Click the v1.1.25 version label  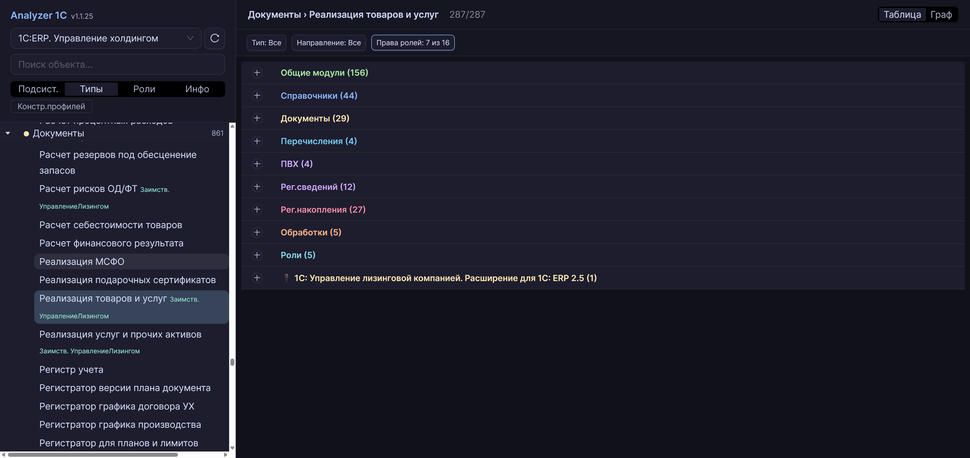click(x=82, y=15)
